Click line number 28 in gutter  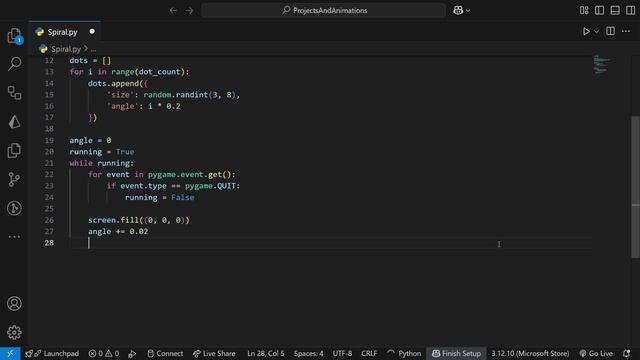click(x=49, y=243)
